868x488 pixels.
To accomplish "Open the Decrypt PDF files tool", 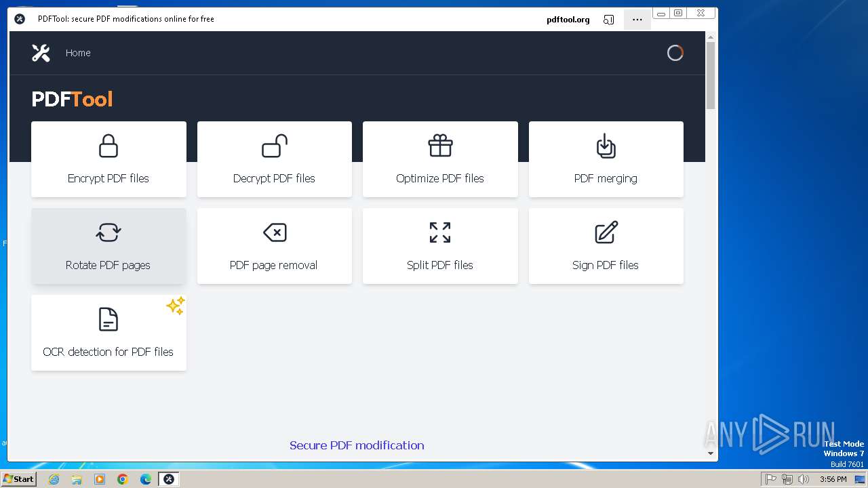I will click(274, 159).
